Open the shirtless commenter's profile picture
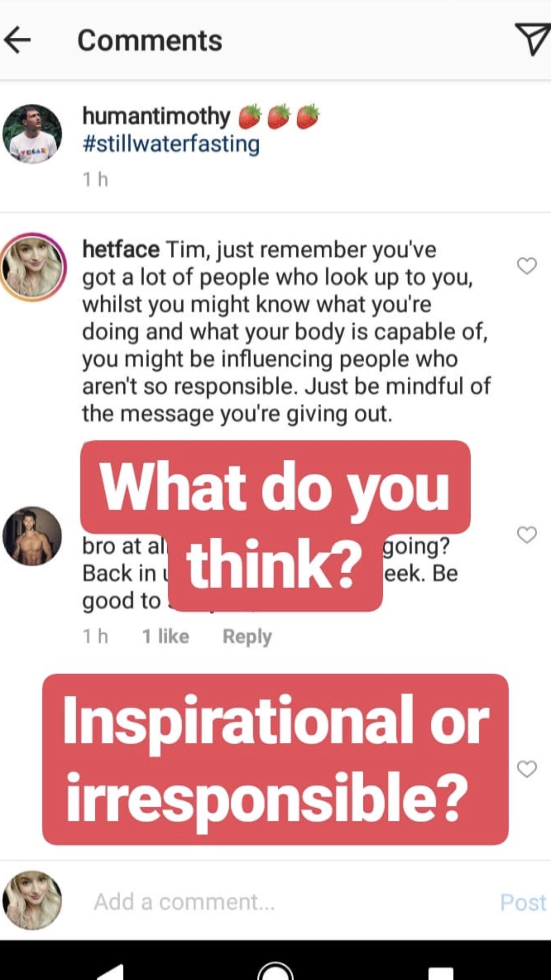 32,536
